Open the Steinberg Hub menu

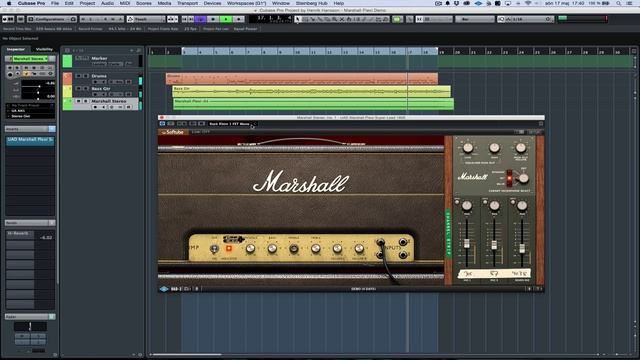pos(311,3)
